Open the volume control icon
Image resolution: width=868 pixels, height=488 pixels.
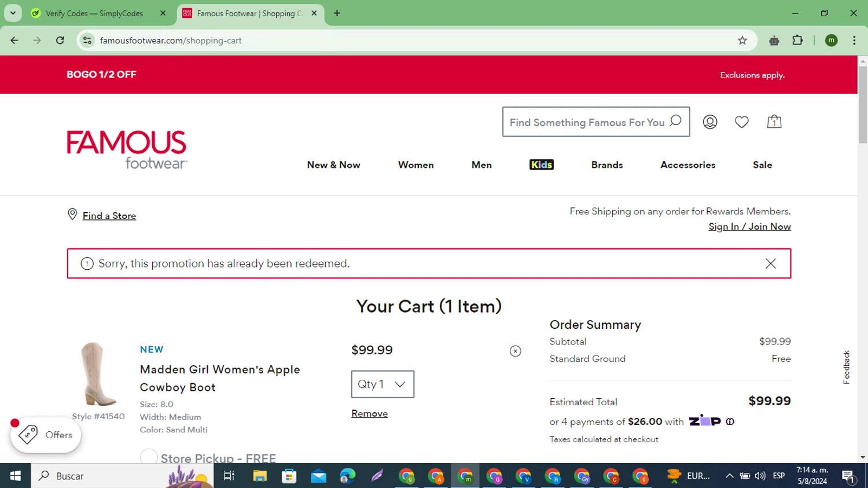(x=760, y=476)
